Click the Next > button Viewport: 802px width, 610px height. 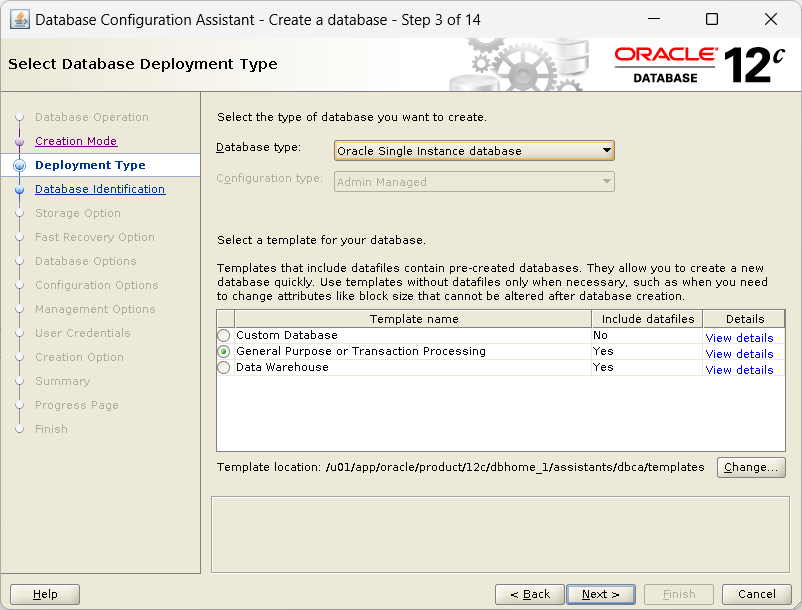[601, 594]
